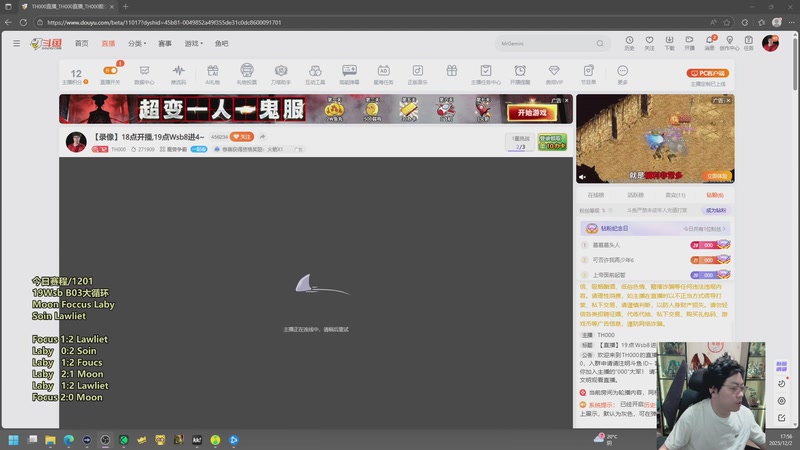Open the 数据中心 data center icon
This screenshot has width=800, height=450.
tap(144, 74)
